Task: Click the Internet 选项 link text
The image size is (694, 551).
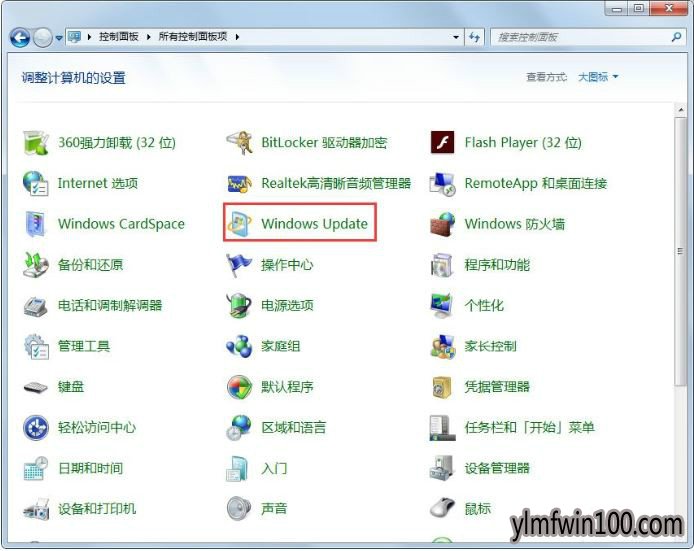Action: pyautogui.click(x=98, y=184)
